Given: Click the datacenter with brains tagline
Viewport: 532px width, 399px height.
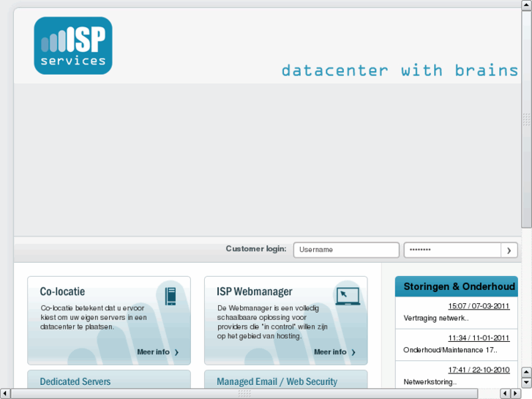Looking at the screenshot, I should tap(400, 70).
